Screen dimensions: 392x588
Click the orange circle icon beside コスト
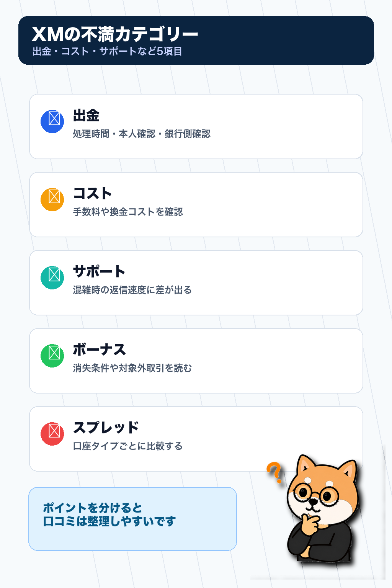pyautogui.click(x=52, y=199)
